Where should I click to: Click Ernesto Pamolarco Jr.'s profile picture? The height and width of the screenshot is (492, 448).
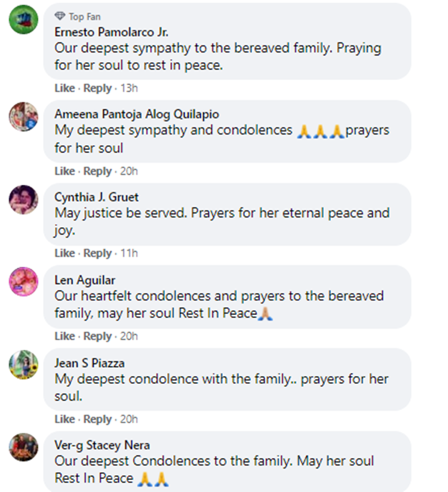click(23, 20)
